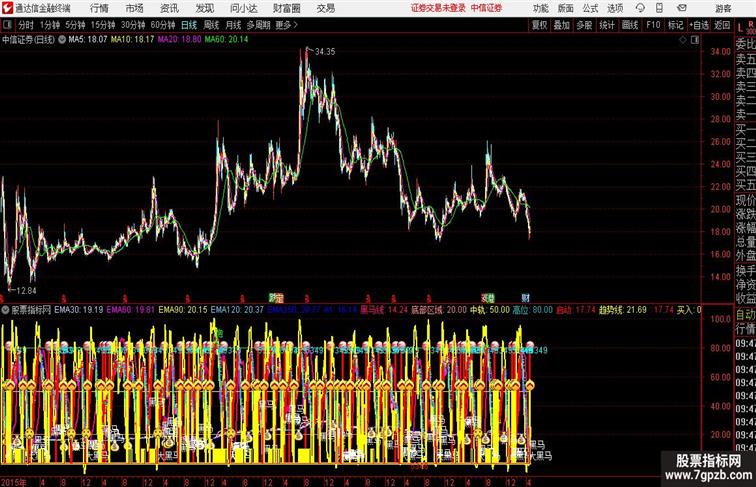Switch to 周线 weekly period tab

point(211,25)
